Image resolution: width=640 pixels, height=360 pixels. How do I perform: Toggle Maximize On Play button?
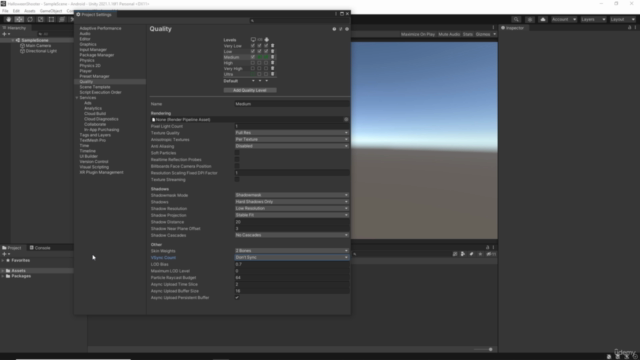418,34
